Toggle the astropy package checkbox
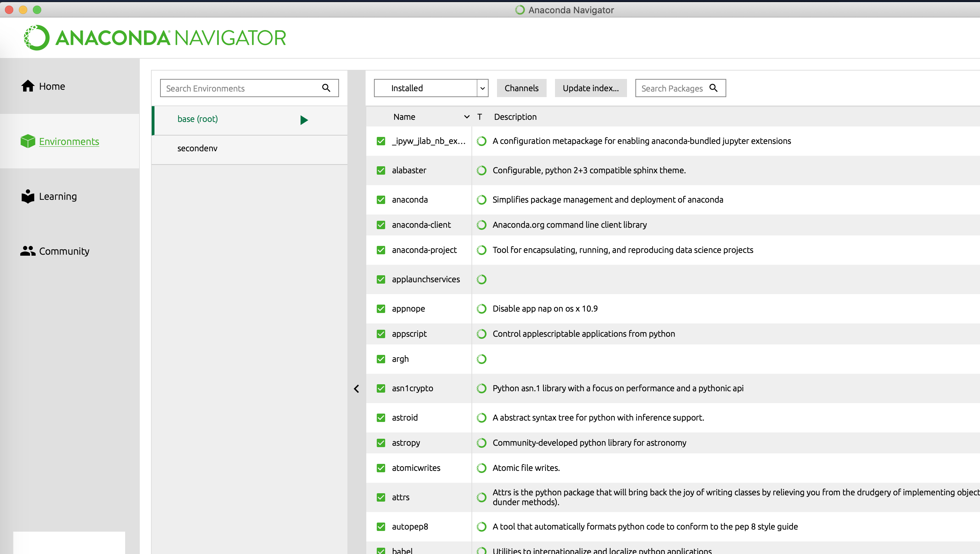 [381, 443]
